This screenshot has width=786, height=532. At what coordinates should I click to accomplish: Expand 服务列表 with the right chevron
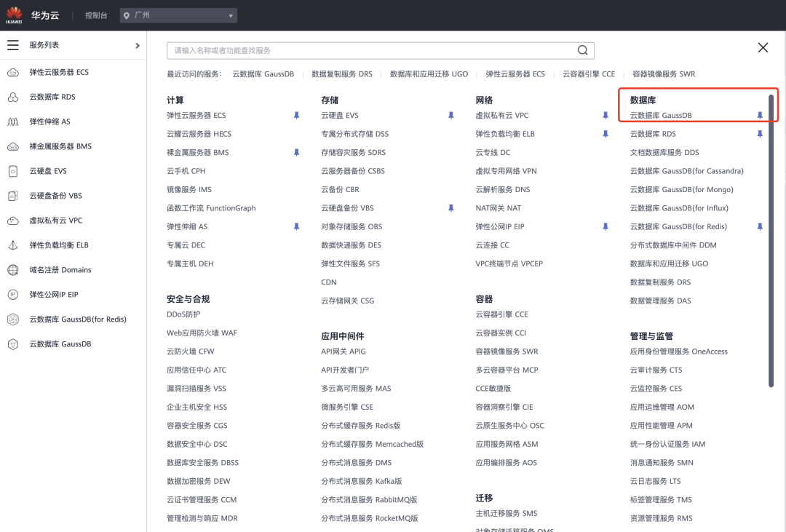tap(138, 46)
